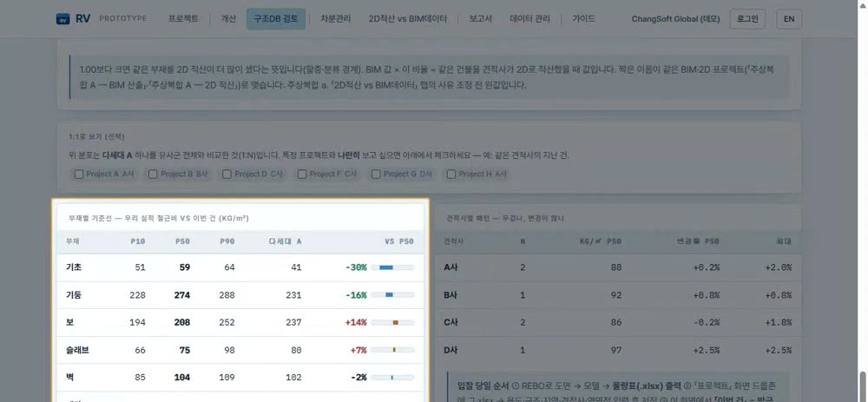The width and height of the screenshot is (868, 402).
Task: Click the 변경률 P50 column header
Action: click(x=698, y=241)
